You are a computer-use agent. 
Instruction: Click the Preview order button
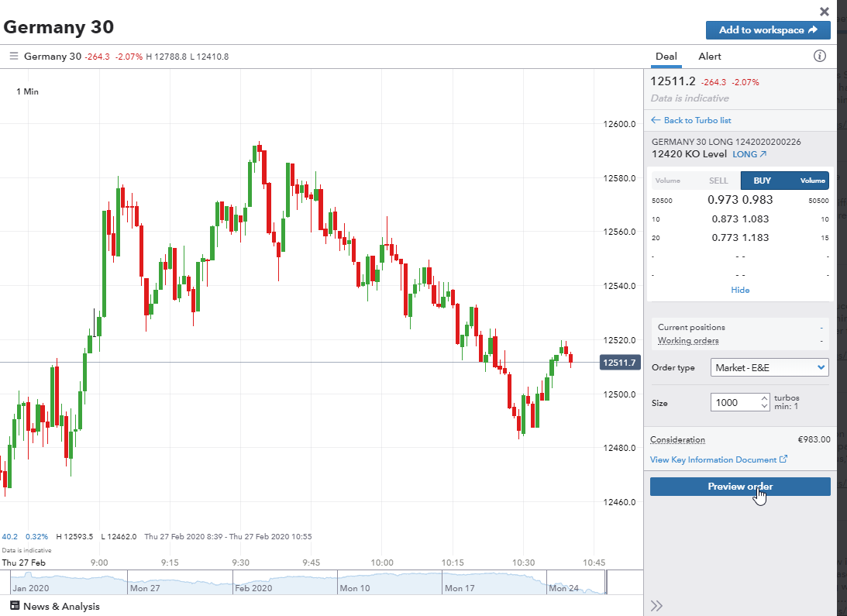740,487
